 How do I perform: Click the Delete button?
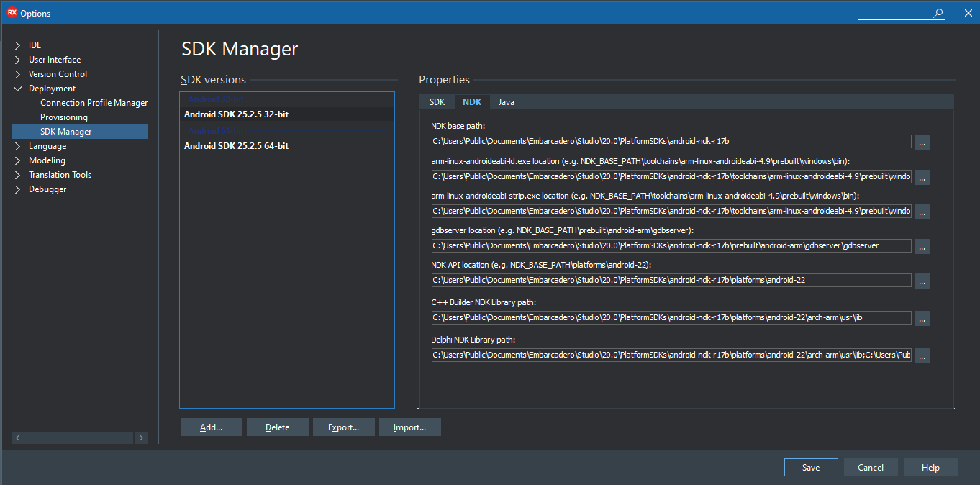click(x=277, y=427)
